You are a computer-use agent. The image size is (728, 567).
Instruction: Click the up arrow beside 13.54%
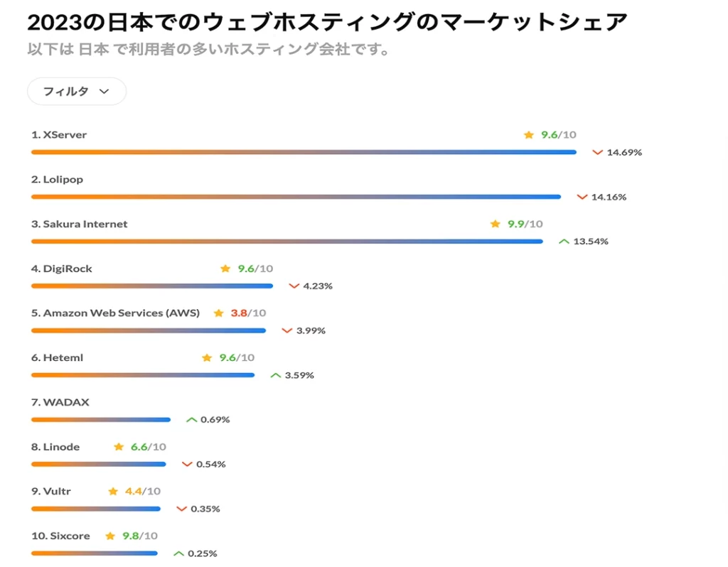[x=564, y=242]
